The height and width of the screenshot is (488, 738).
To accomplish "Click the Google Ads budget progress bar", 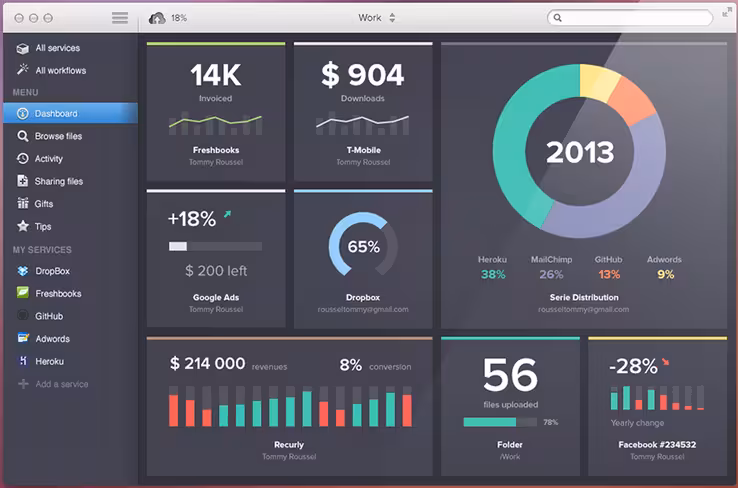I will [x=216, y=246].
